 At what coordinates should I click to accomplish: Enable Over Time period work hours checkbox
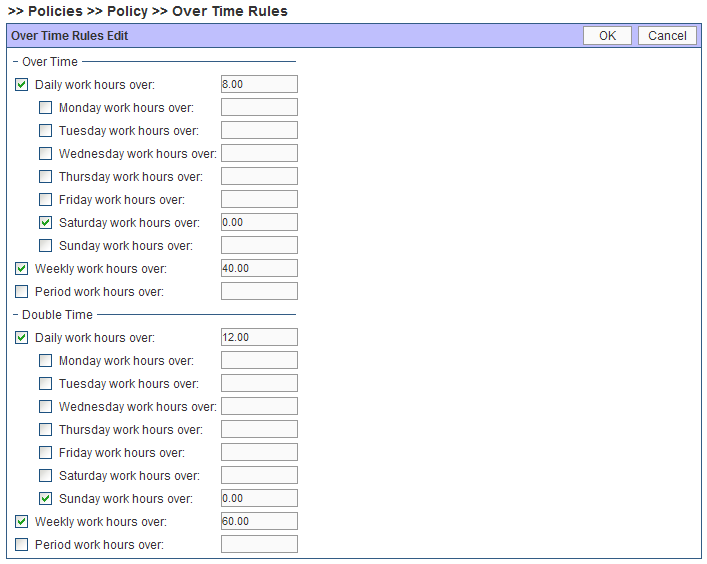click(22, 292)
